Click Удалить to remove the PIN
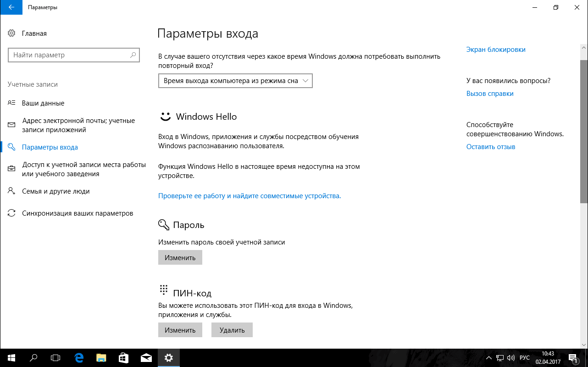This screenshot has height=367, width=588. pos(232,330)
